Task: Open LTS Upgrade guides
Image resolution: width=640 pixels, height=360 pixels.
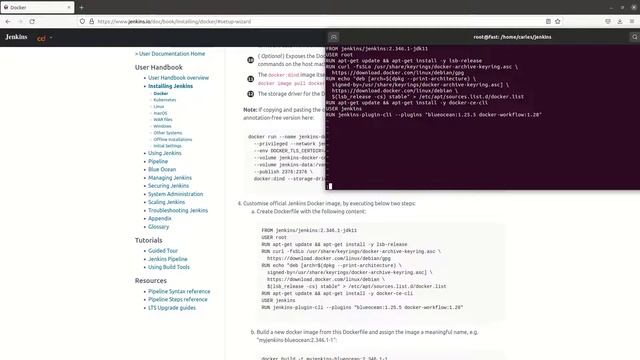Action: pos(172,308)
